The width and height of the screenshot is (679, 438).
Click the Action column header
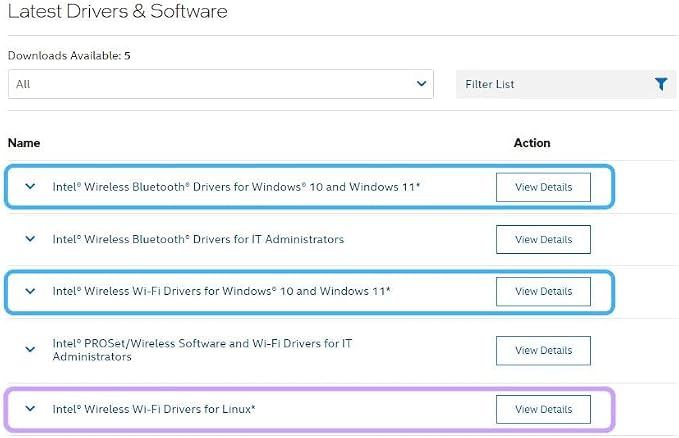point(532,143)
